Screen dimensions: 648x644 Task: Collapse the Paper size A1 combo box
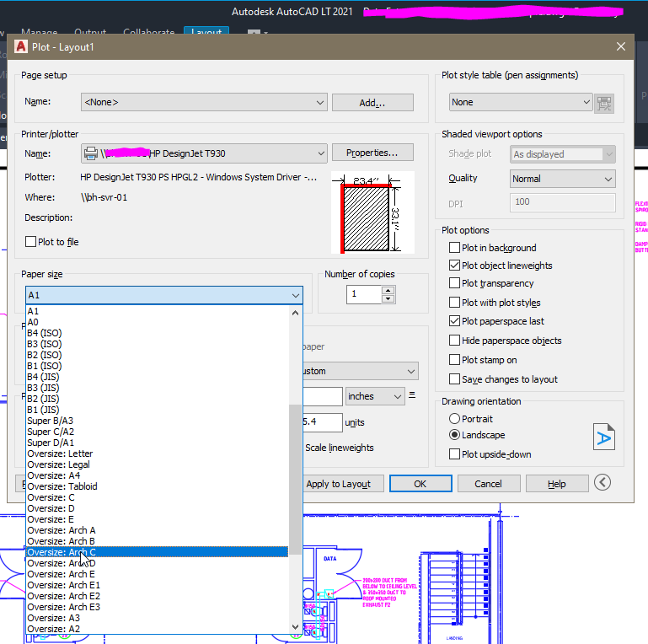pos(164,295)
